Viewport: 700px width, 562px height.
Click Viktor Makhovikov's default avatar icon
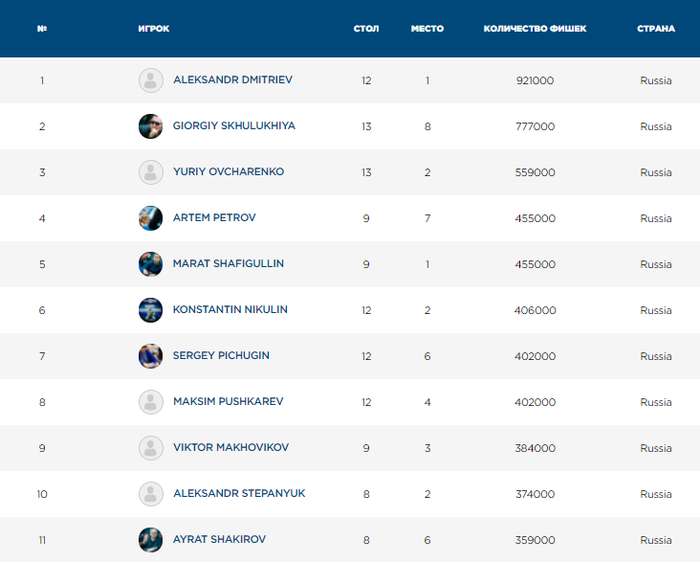pyautogui.click(x=150, y=448)
